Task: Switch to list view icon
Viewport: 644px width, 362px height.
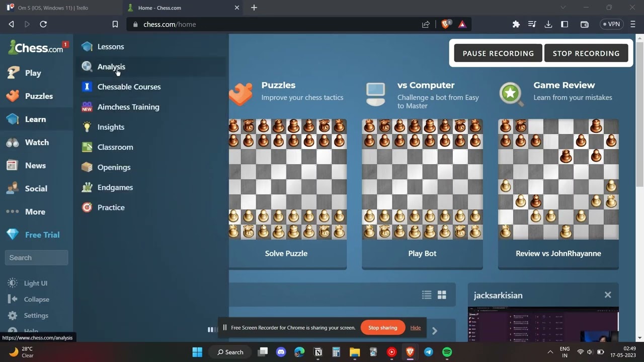Action: tap(427, 295)
